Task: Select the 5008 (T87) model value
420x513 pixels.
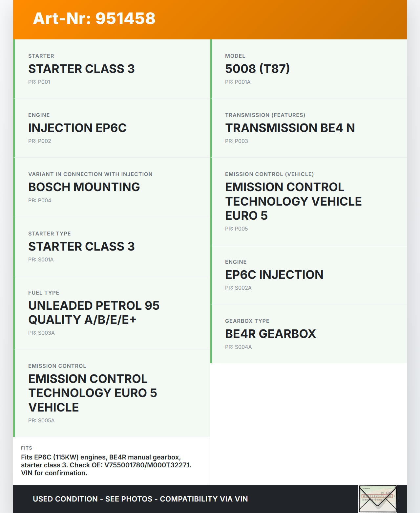Action: (x=257, y=69)
